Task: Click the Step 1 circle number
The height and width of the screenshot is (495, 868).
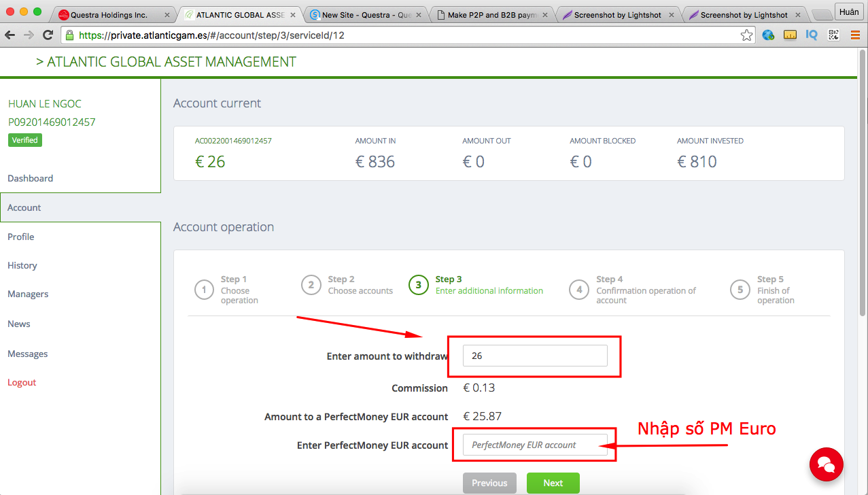Action: coord(204,289)
